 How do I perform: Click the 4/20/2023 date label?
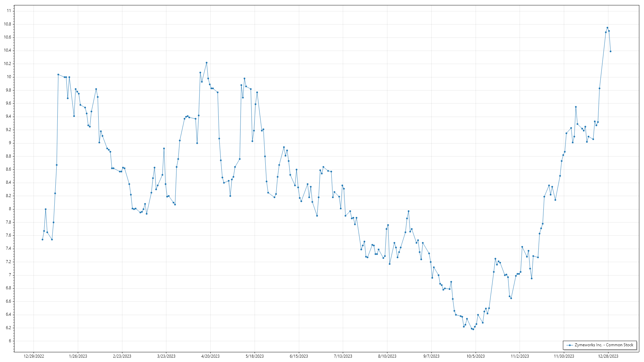(210, 356)
